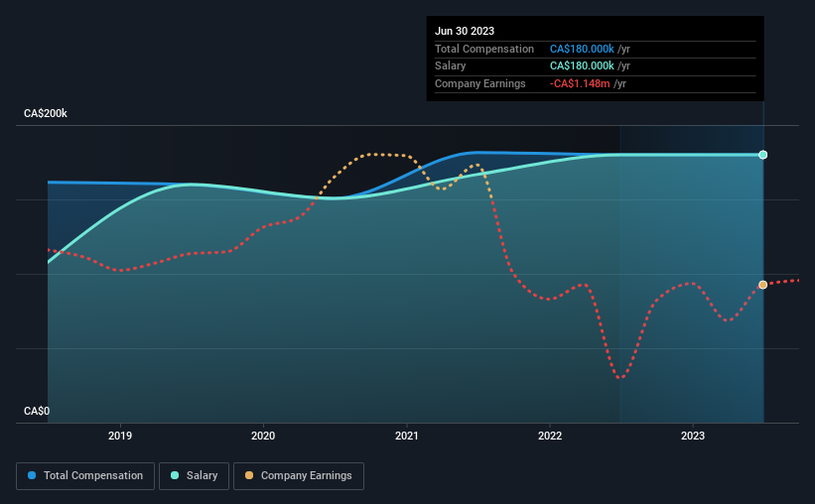Image resolution: width=815 pixels, height=504 pixels.
Task: Click the Jun 30 2023 tooltip date
Action: [x=465, y=31]
